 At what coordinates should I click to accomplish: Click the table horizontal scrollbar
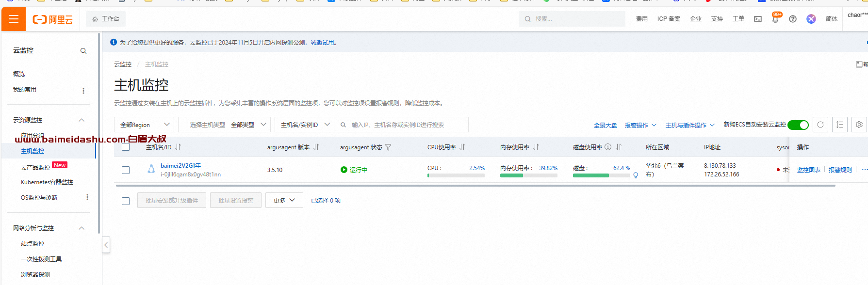pyautogui.click(x=475, y=185)
